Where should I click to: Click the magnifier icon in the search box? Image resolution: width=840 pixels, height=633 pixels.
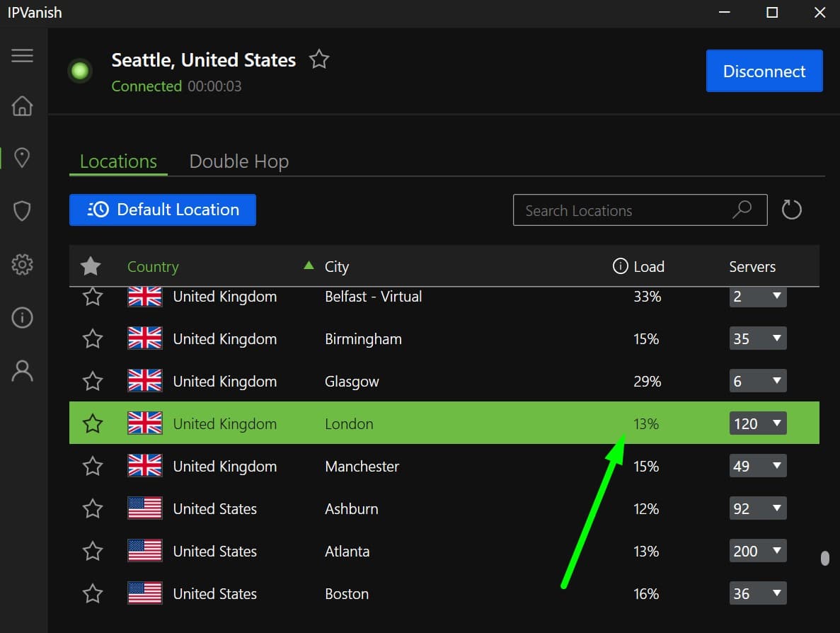742,210
